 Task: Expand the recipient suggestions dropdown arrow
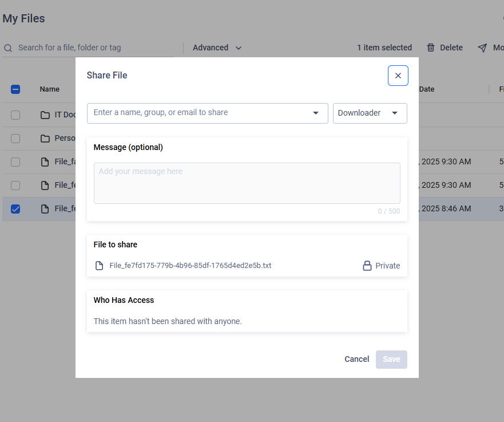click(x=316, y=113)
